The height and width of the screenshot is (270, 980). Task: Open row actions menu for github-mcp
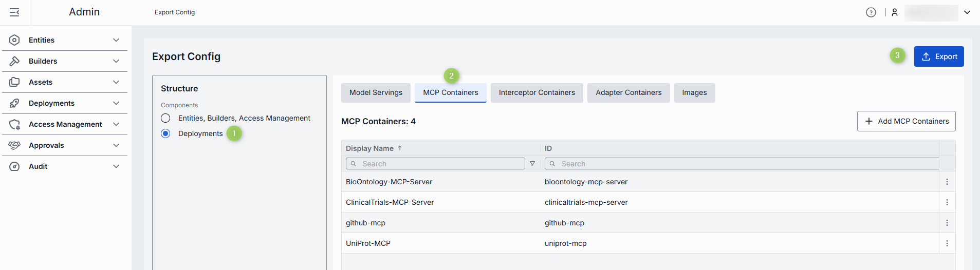947,223
